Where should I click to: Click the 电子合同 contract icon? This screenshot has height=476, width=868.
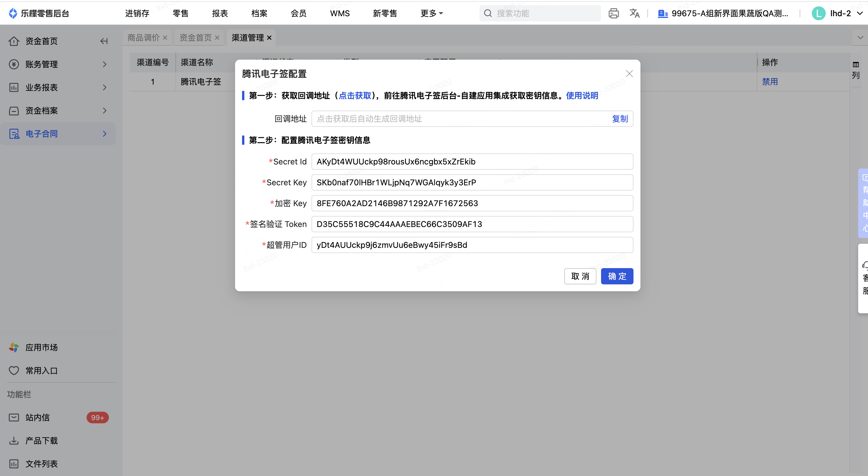coord(14,134)
